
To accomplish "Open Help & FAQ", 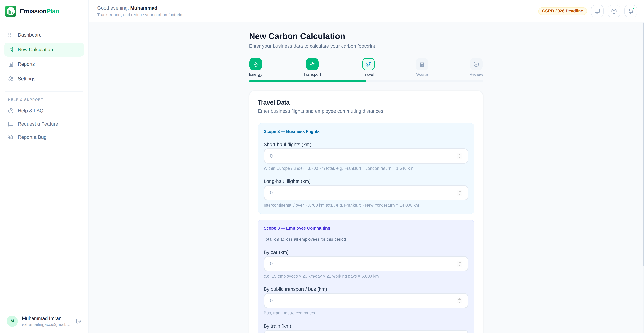I will coord(44,111).
